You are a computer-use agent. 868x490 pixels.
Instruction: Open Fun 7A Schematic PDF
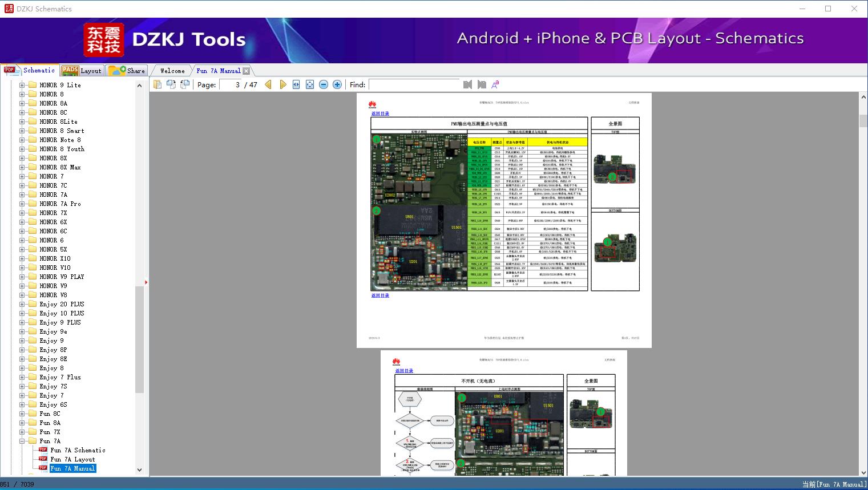click(x=78, y=450)
